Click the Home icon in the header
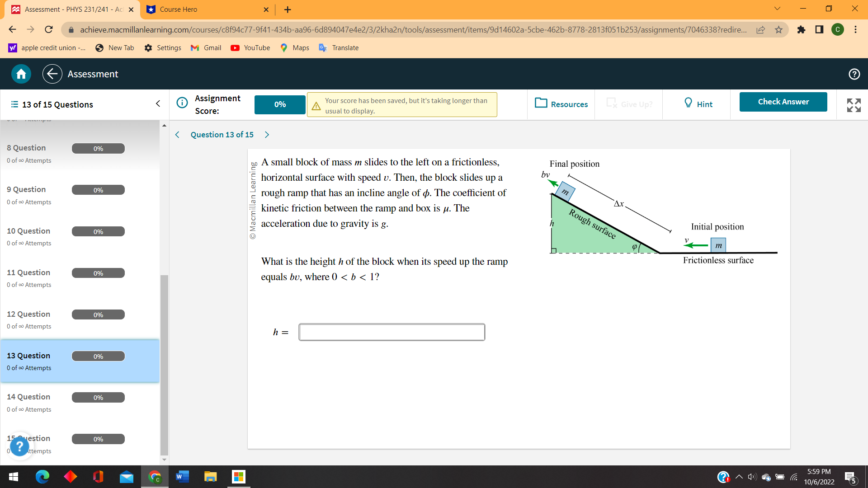Screen dimensions: 868x488 pyautogui.click(x=20, y=74)
